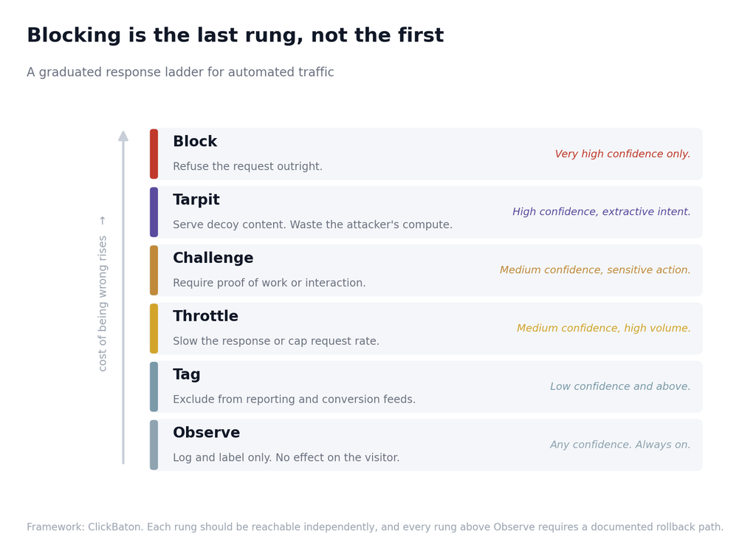This screenshot has width=756, height=559.
Task: Select the Challenge rung heading
Action: point(213,258)
